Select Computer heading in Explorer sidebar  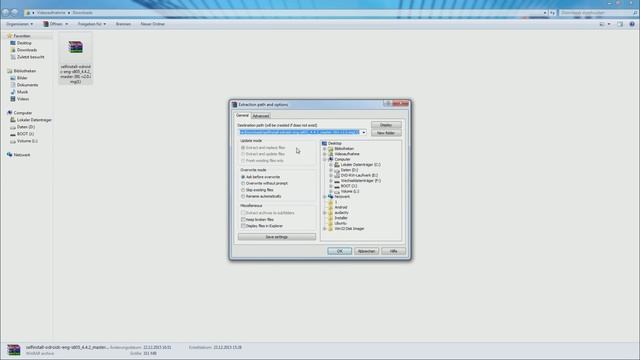tap(22, 113)
